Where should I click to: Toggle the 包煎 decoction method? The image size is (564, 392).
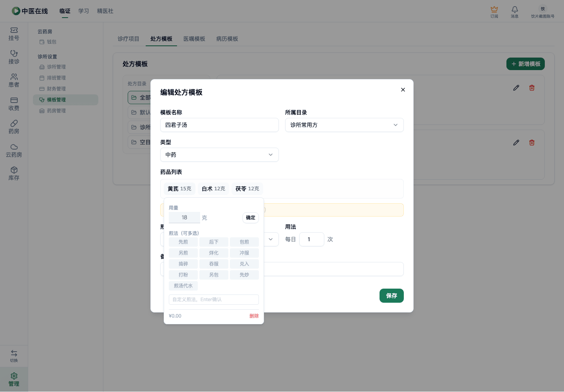pyautogui.click(x=244, y=242)
